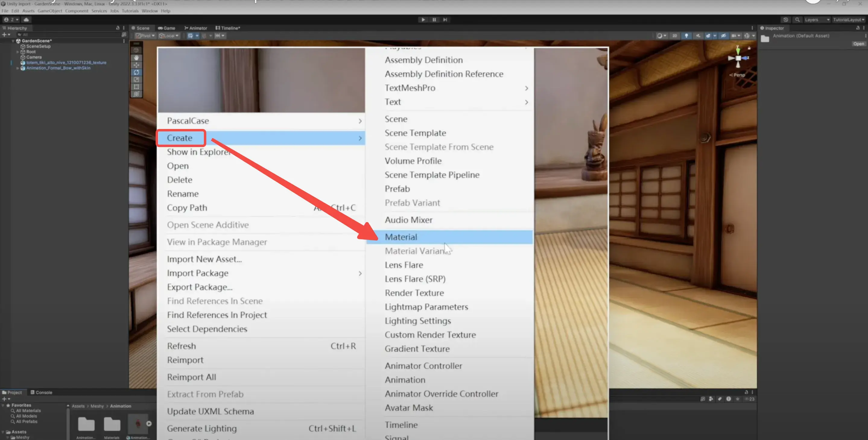
Task: Open the Unity Cloud services icon
Action: 26,20
